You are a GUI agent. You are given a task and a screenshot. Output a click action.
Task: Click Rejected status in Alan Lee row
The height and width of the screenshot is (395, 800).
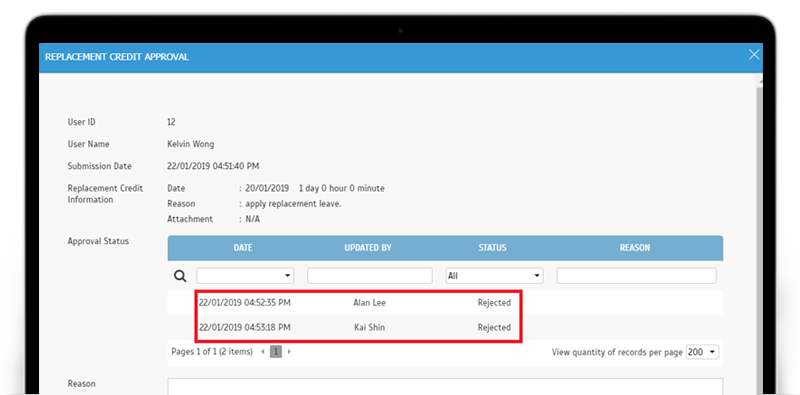click(x=494, y=303)
